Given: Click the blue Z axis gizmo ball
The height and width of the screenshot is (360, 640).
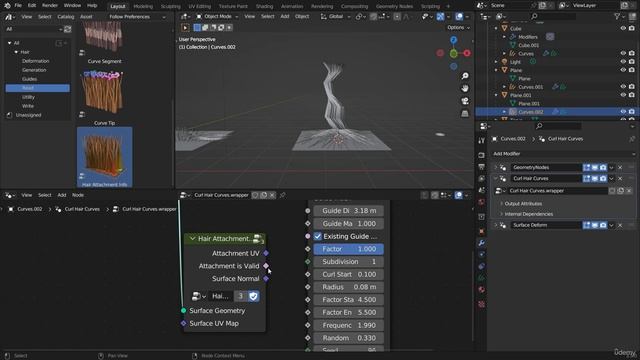Looking at the screenshot, I should (x=453, y=40).
